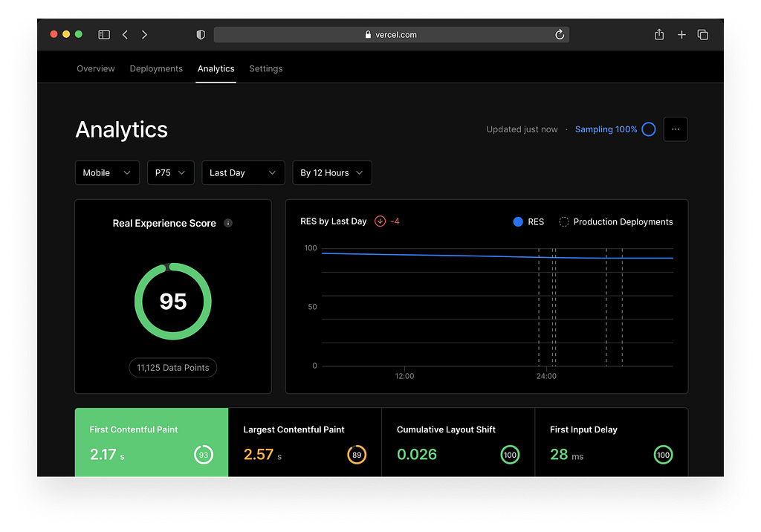Select the Cumulative Layout Shift card
The width and height of the screenshot is (761, 532).
pyautogui.click(x=458, y=442)
